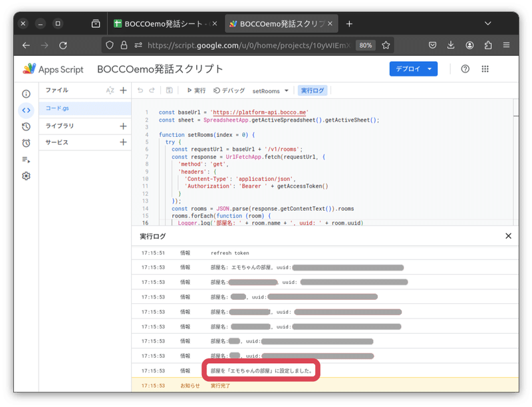The width and height of the screenshot is (532, 407).
Task: Open the Firefox hamburger menu
Action: tap(506, 45)
